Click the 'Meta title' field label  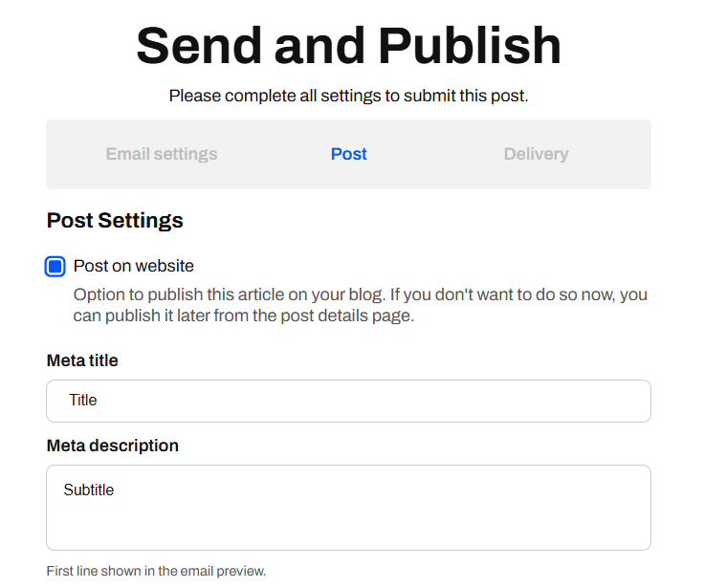click(x=82, y=360)
